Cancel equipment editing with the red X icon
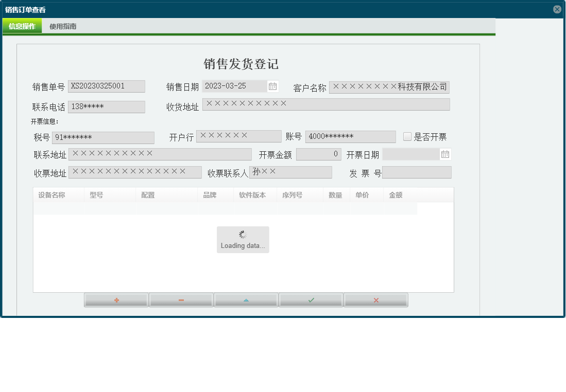 [x=375, y=299]
